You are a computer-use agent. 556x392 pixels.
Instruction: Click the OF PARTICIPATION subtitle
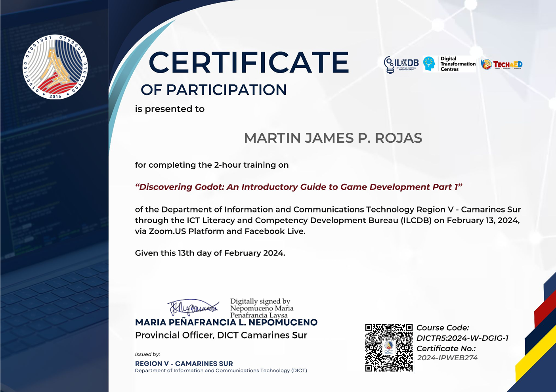214,90
